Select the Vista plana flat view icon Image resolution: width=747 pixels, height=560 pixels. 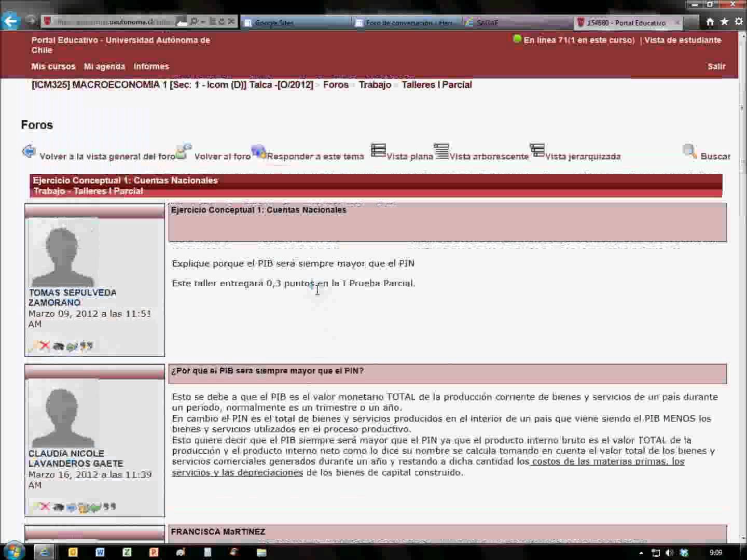click(378, 151)
